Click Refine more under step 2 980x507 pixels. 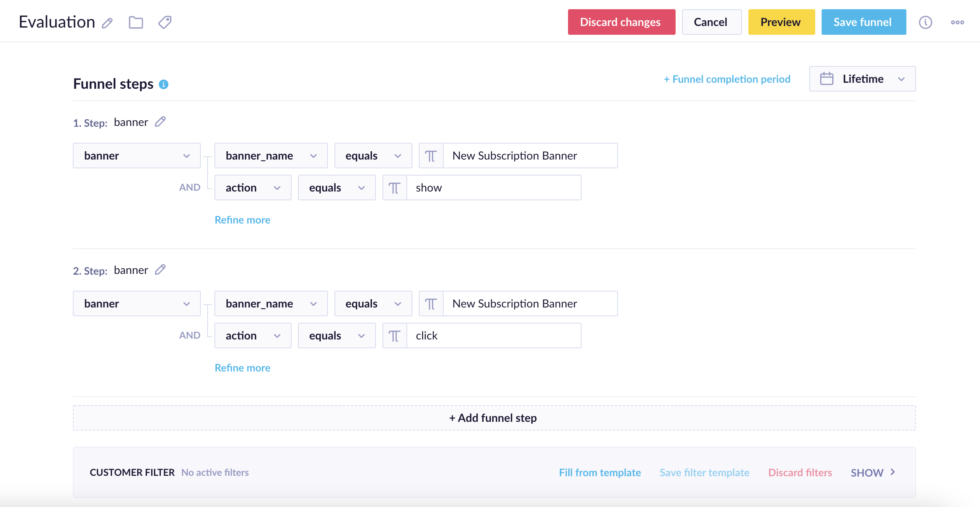[x=242, y=368]
